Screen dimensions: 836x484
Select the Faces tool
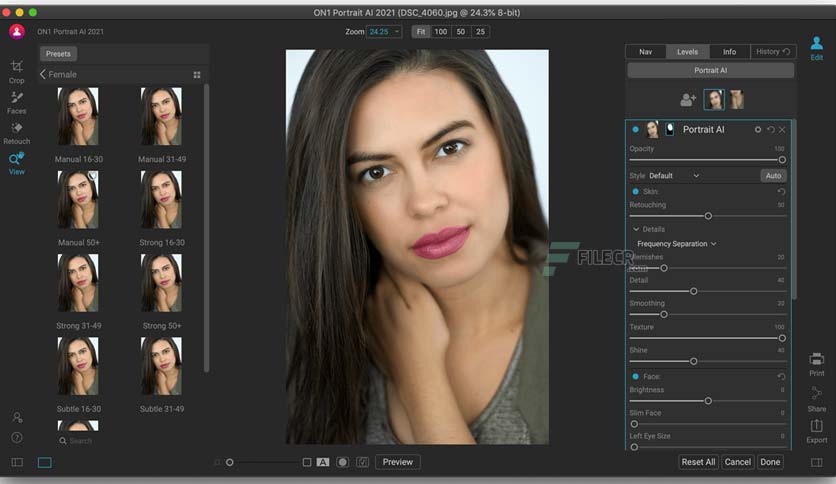[x=17, y=103]
